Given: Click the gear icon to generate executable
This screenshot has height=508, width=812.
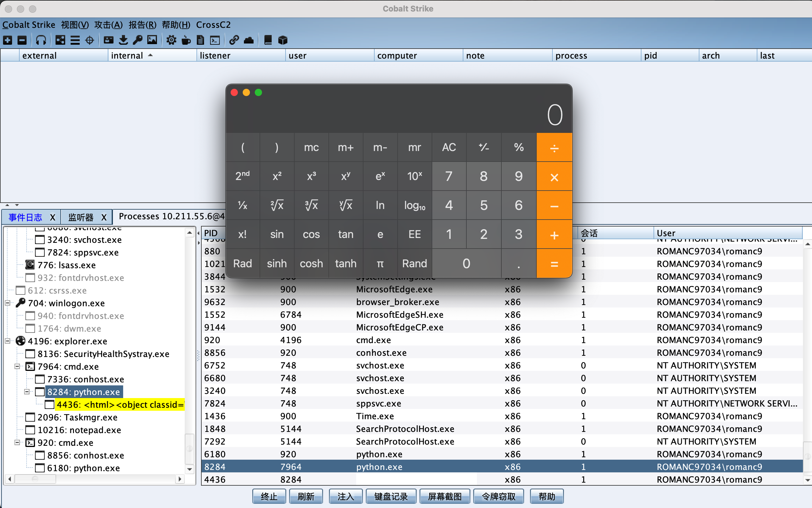Looking at the screenshot, I should pos(171,40).
